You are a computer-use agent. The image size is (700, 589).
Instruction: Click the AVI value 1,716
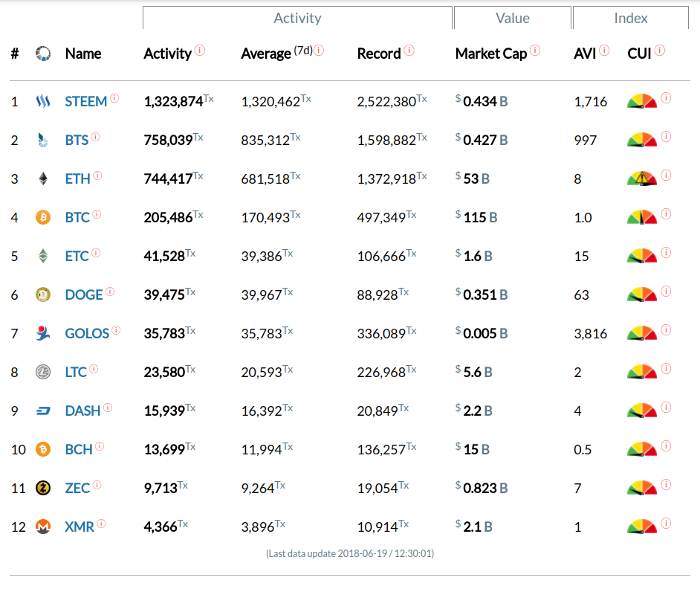pos(590,102)
